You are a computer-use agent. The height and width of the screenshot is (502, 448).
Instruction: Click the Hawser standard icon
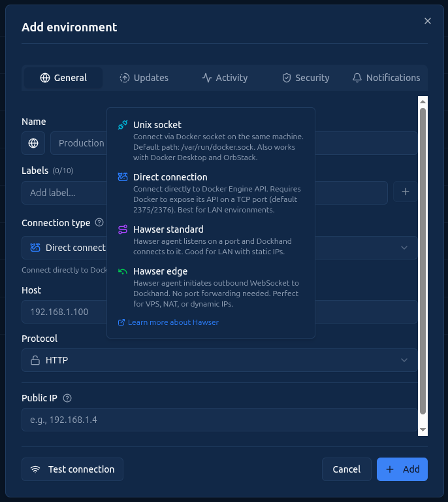pyautogui.click(x=123, y=229)
